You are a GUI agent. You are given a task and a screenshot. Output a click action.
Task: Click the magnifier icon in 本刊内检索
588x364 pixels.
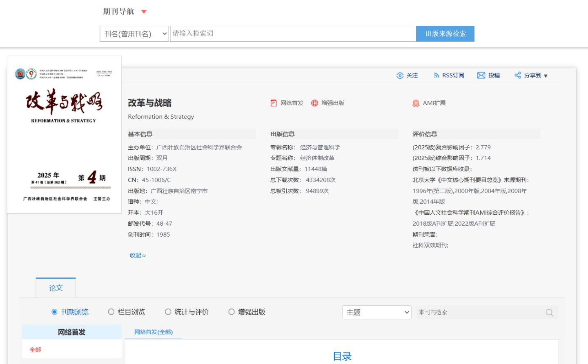tap(549, 313)
